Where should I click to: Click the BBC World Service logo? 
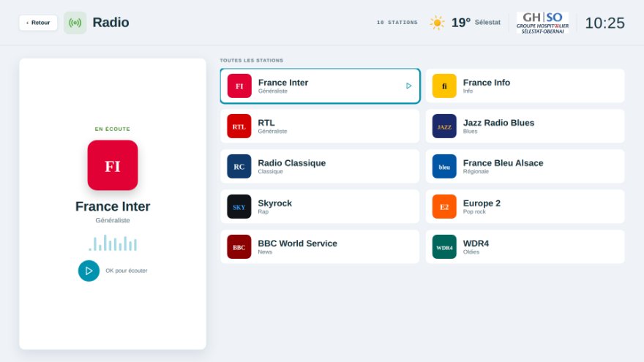(239, 246)
